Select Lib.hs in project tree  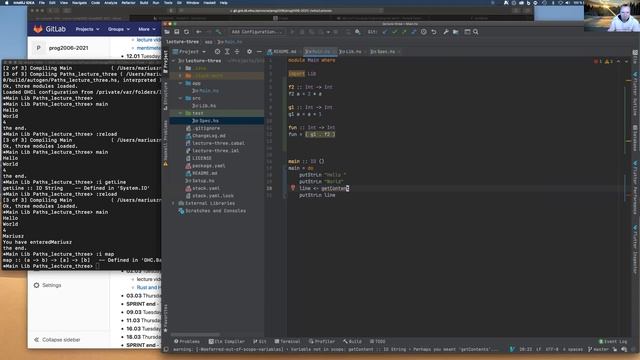point(204,106)
